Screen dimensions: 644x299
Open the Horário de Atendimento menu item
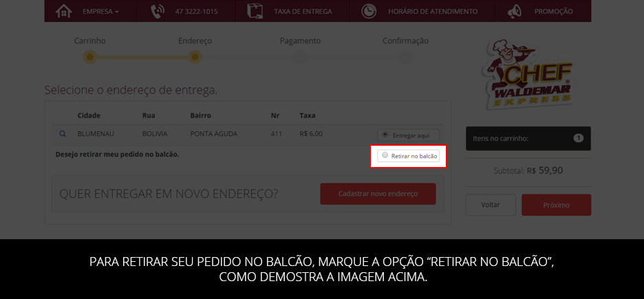[x=433, y=12]
